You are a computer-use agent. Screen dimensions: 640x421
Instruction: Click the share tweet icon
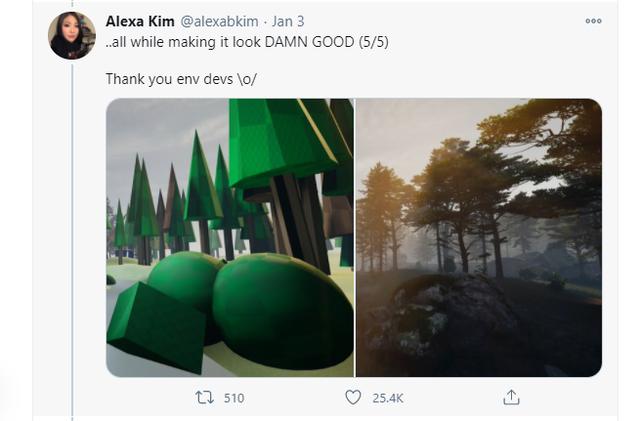click(511, 397)
